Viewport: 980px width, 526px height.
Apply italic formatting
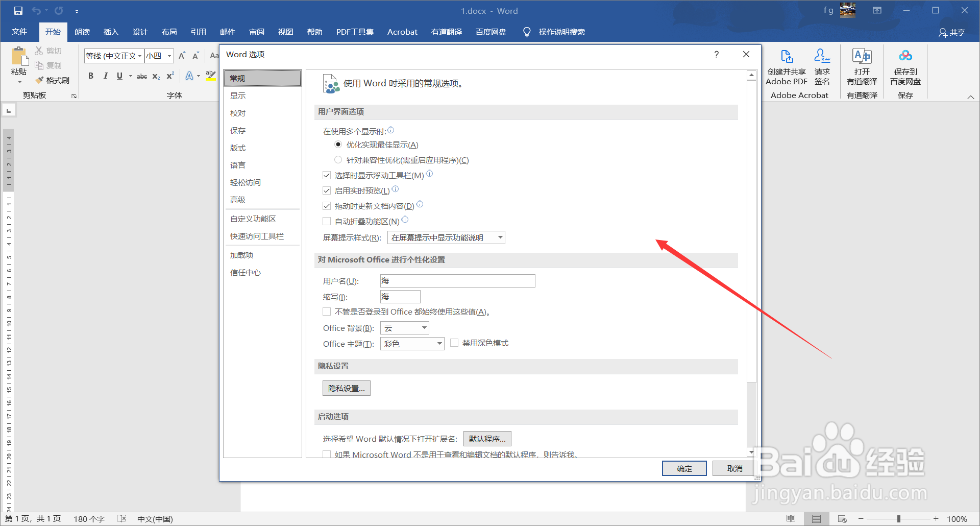(x=105, y=76)
